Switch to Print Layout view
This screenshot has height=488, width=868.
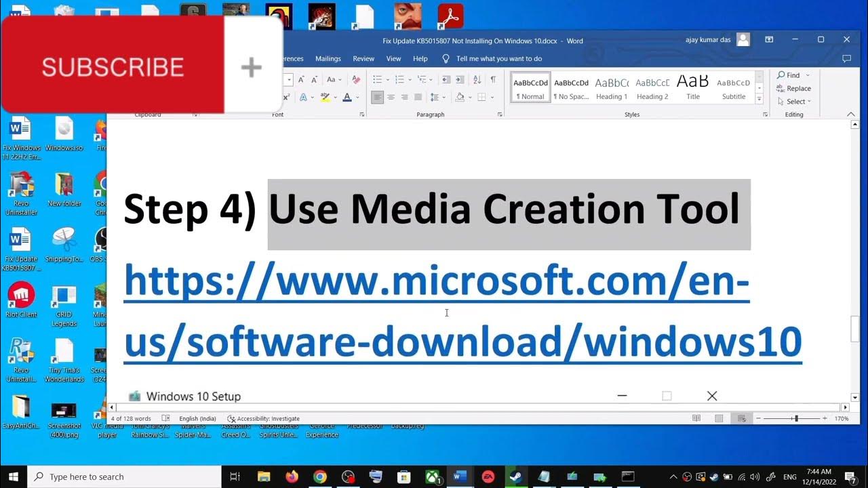(x=719, y=418)
